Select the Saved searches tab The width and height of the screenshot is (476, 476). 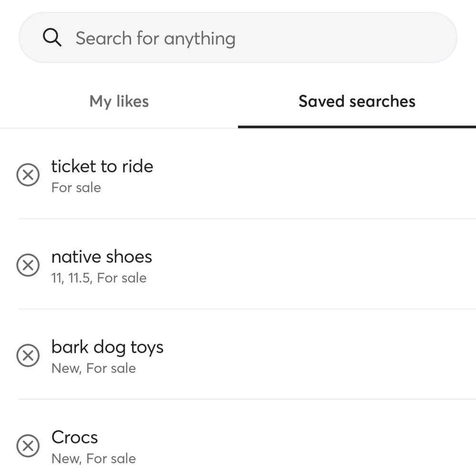pos(357,101)
